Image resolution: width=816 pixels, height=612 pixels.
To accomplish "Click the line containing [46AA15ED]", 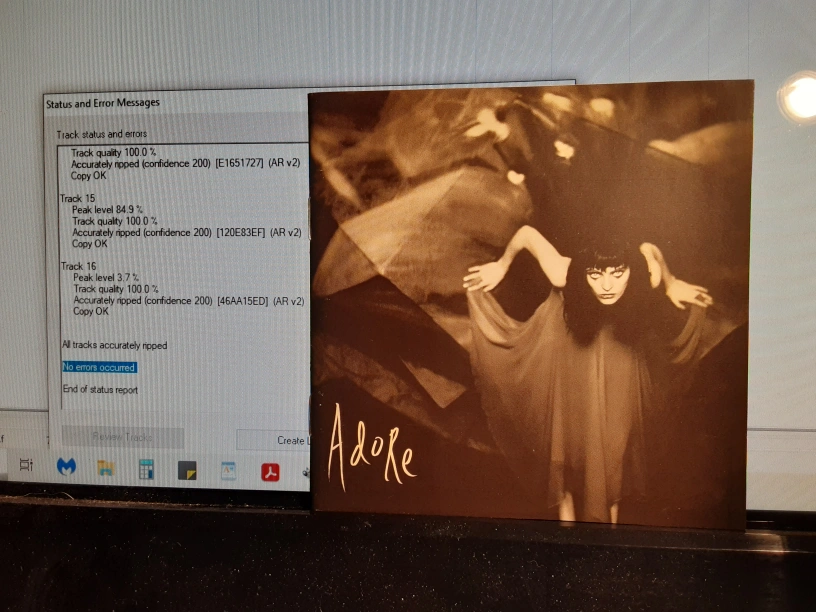I will [x=189, y=300].
